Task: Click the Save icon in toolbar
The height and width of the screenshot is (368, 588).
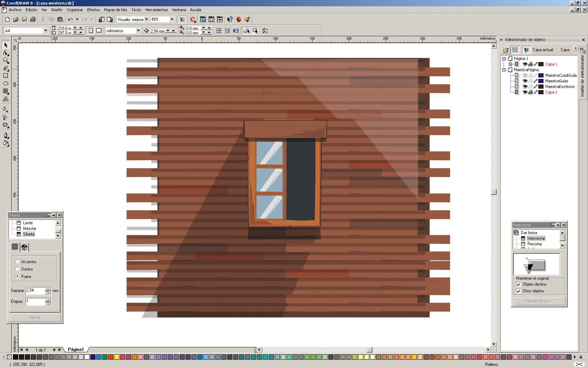Action: pos(24,20)
